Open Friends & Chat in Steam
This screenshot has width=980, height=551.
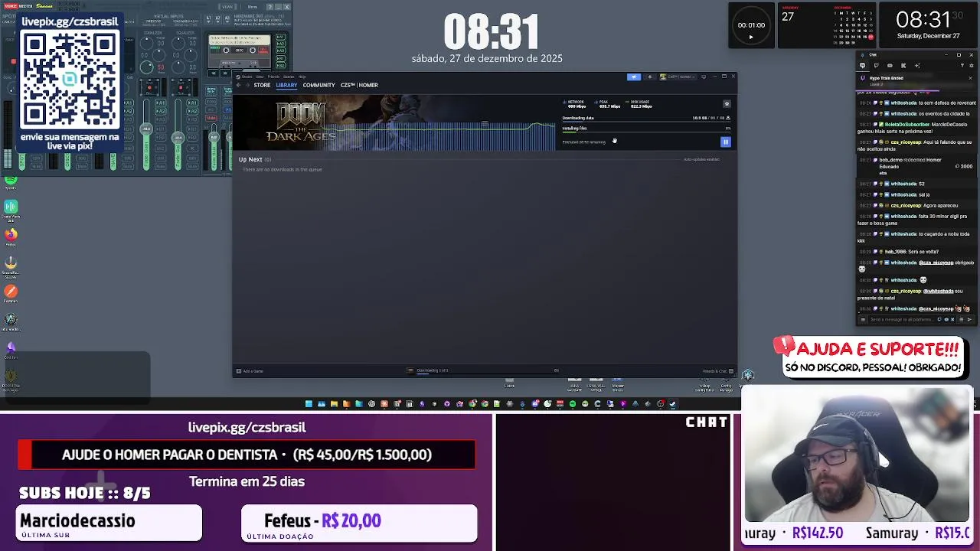coord(717,371)
